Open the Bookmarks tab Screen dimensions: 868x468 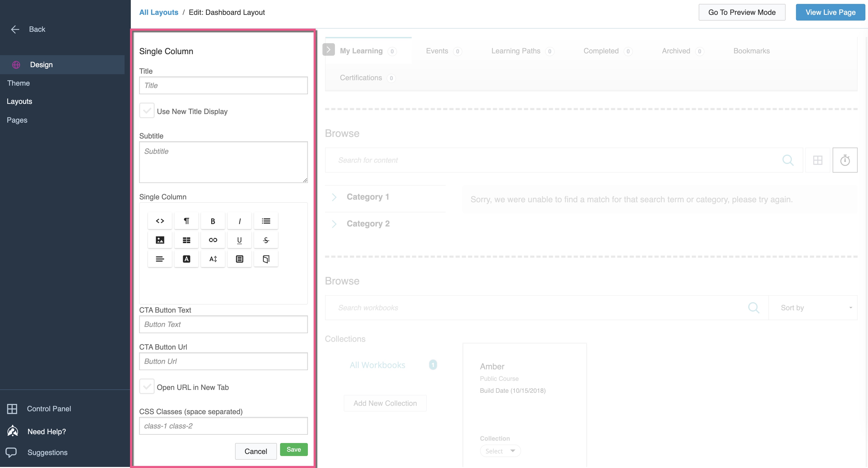(x=752, y=51)
